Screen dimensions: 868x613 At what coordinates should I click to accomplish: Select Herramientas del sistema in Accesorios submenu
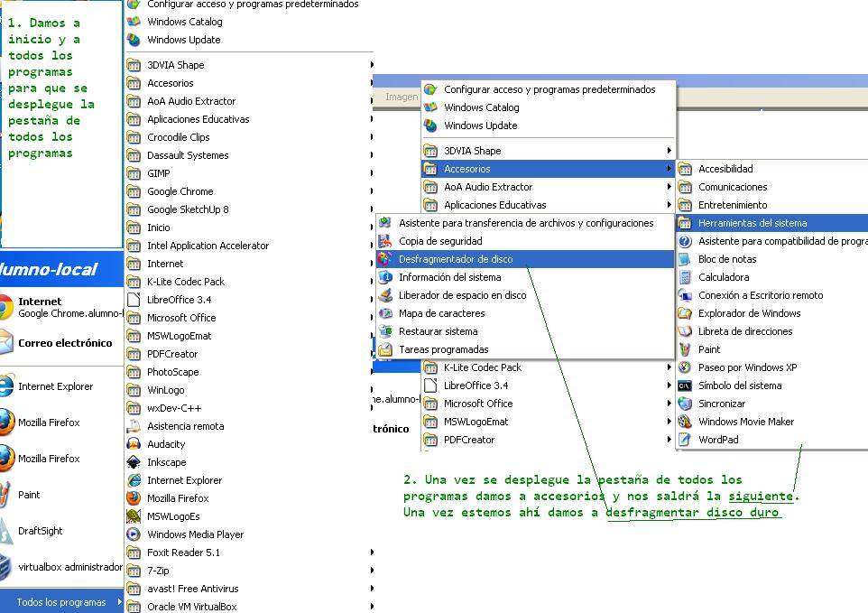(x=771, y=223)
